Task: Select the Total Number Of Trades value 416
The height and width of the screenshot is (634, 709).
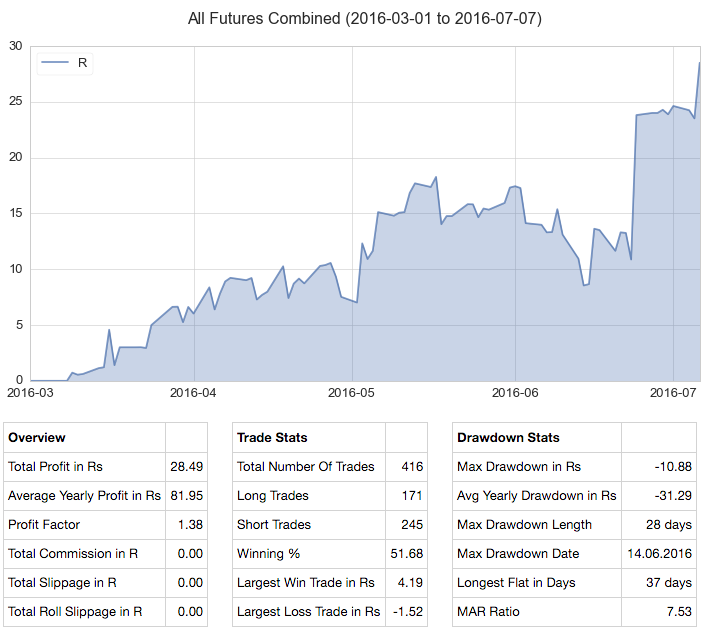Action: pos(411,466)
